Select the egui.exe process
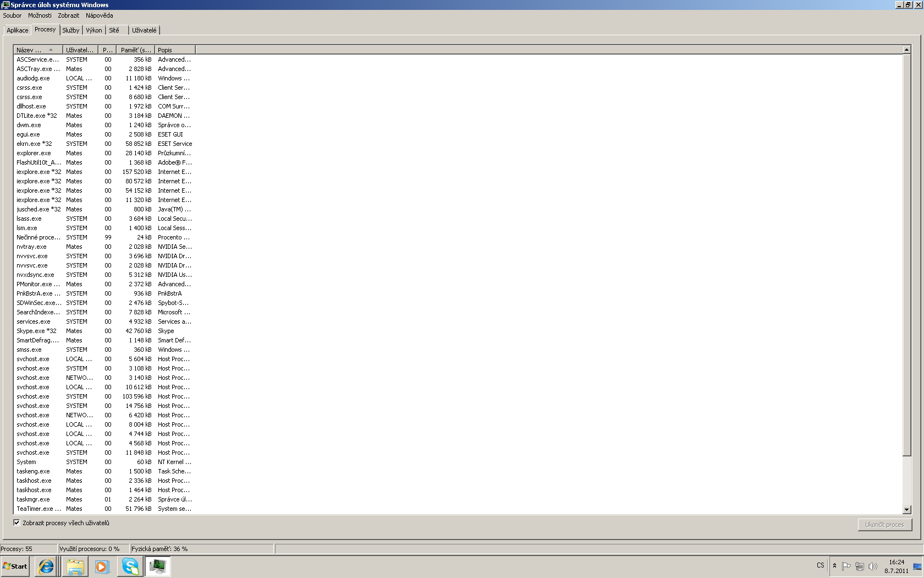 click(105, 134)
